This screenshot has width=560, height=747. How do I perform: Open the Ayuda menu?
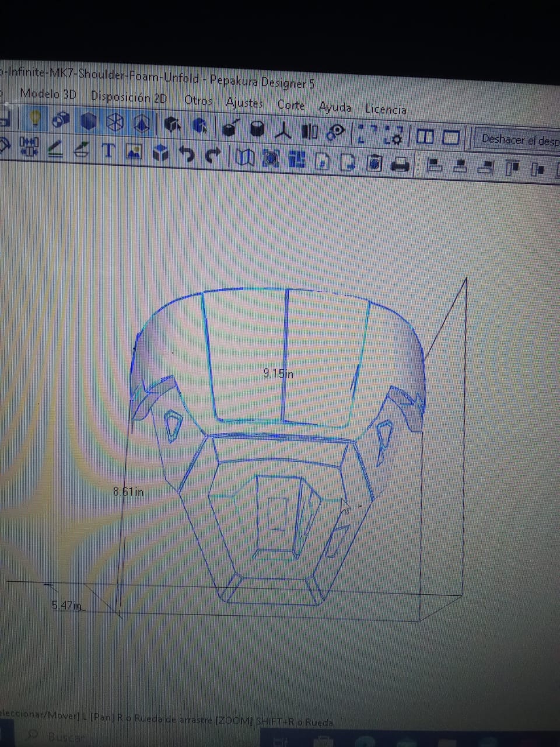pos(335,107)
